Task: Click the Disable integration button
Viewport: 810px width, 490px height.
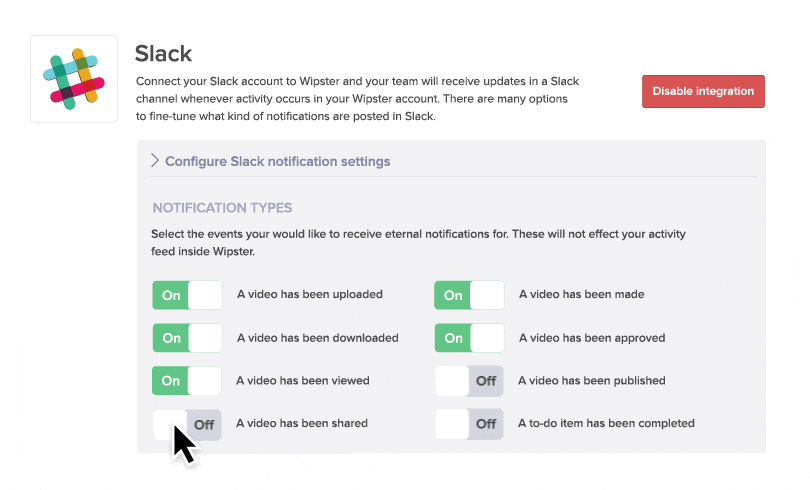Action: [x=703, y=91]
